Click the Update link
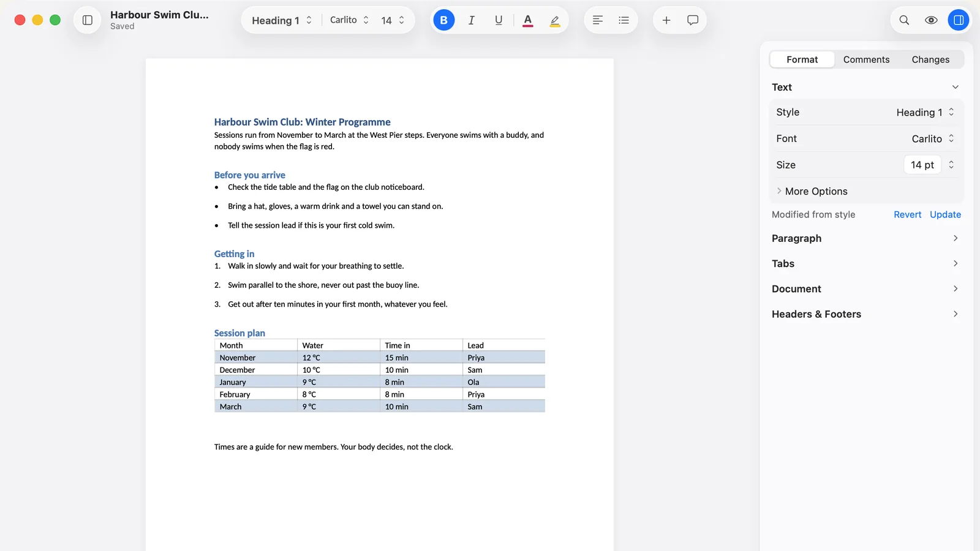Image resolution: width=980 pixels, height=551 pixels. [x=945, y=214]
